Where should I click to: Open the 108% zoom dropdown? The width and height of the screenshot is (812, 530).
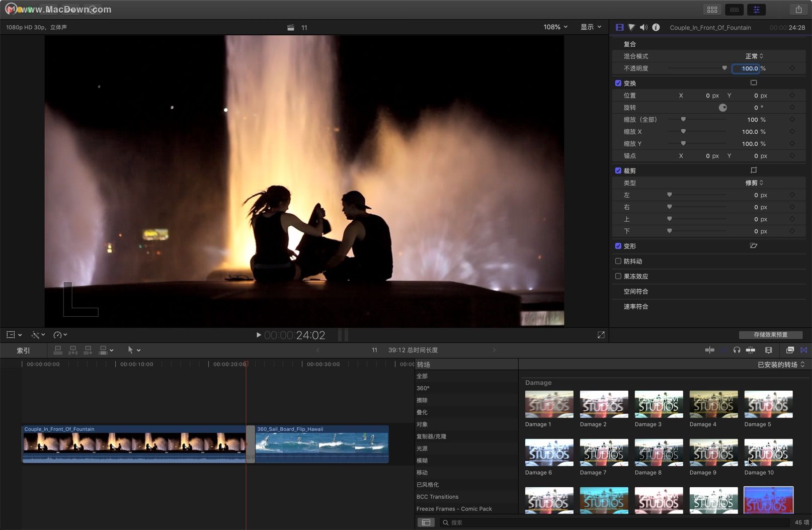(x=555, y=27)
